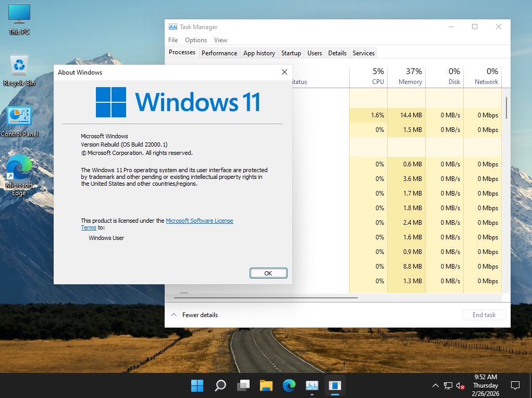The image size is (532, 398).
Task: Switch to the Startup tab
Action: [291, 53]
